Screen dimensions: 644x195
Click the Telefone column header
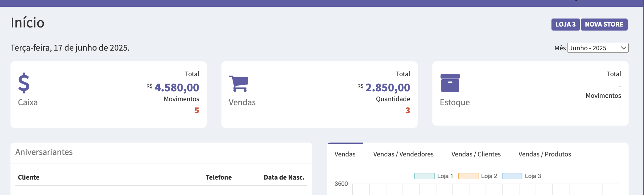pos(218,177)
